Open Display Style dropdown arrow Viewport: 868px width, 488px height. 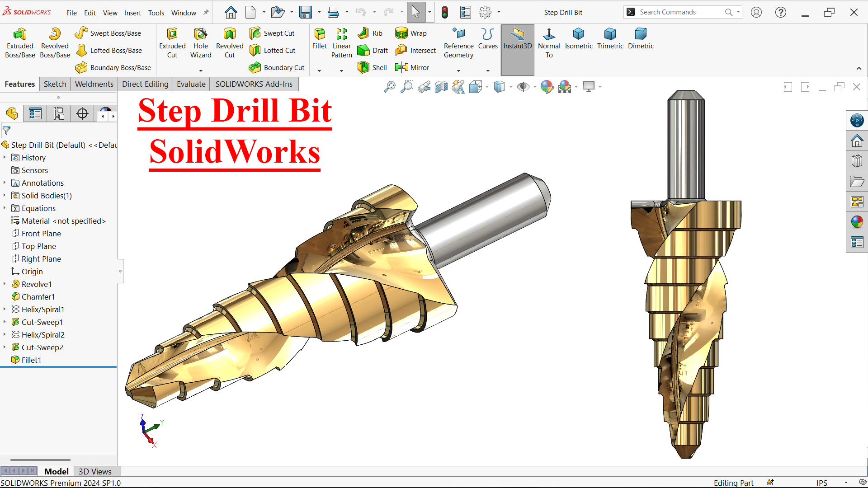[511, 87]
